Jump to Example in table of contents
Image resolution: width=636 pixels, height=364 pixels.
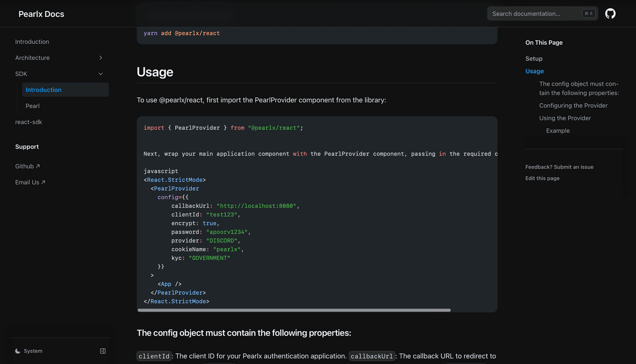(558, 131)
